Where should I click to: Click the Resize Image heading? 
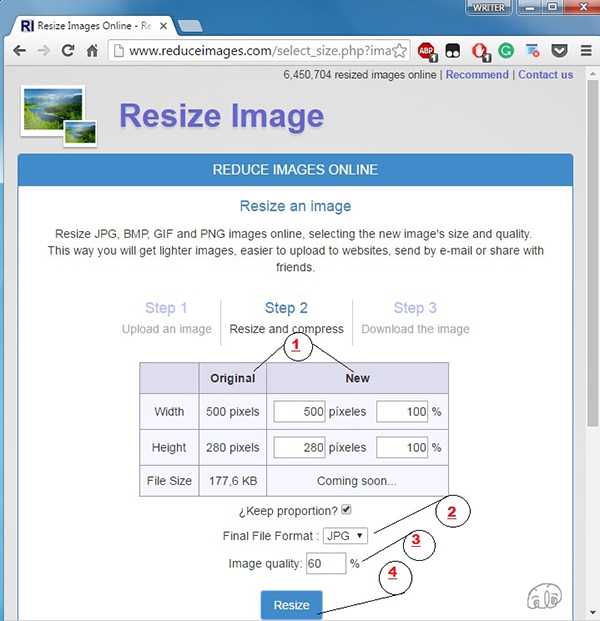point(222,116)
